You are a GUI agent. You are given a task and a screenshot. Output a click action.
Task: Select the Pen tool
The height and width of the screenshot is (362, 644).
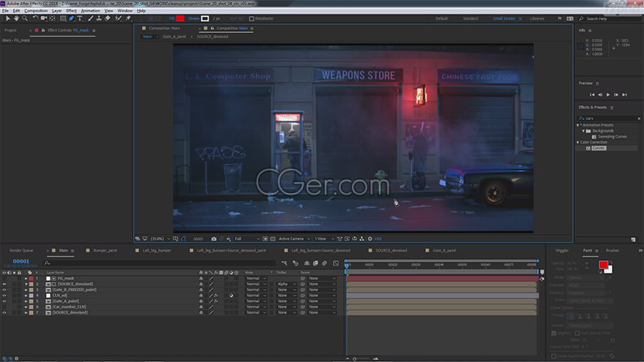tap(72, 18)
